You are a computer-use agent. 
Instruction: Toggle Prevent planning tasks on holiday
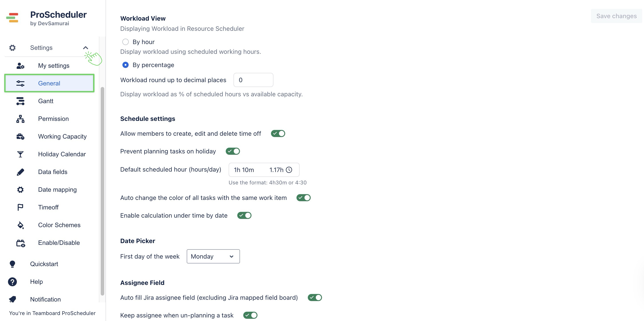(232, 151)
